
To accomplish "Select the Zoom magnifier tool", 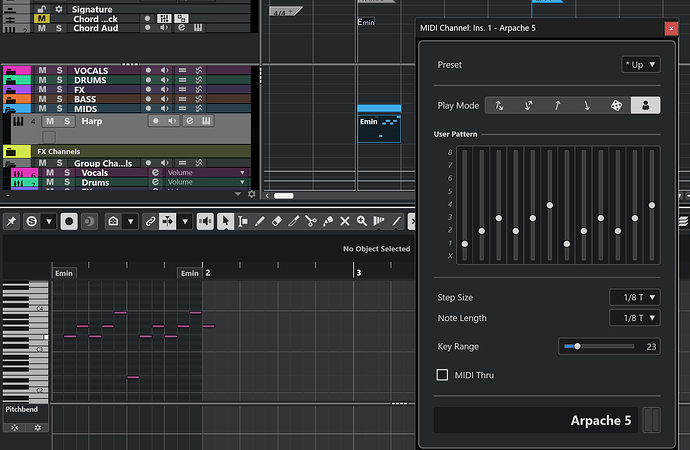I will (x=362, y=221).
